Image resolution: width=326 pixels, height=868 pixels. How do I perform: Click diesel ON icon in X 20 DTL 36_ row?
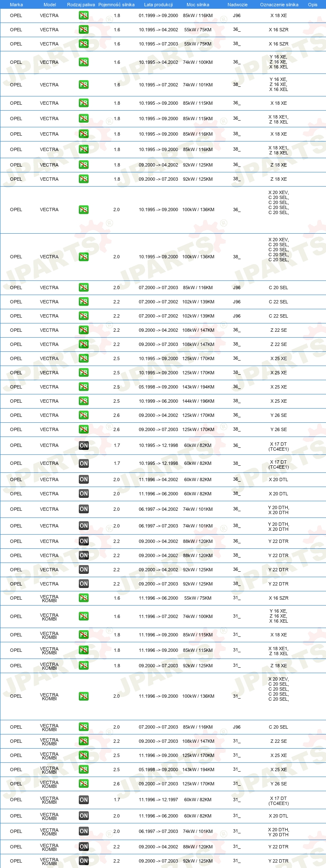coord(84,479)
